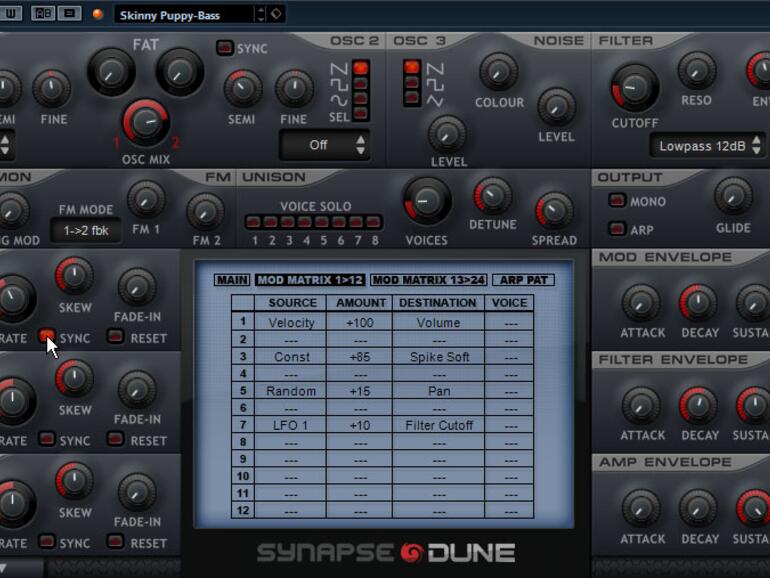The image size is (770, 578).
Task: Toggle voice solo button 1
Action: (253, 222)
